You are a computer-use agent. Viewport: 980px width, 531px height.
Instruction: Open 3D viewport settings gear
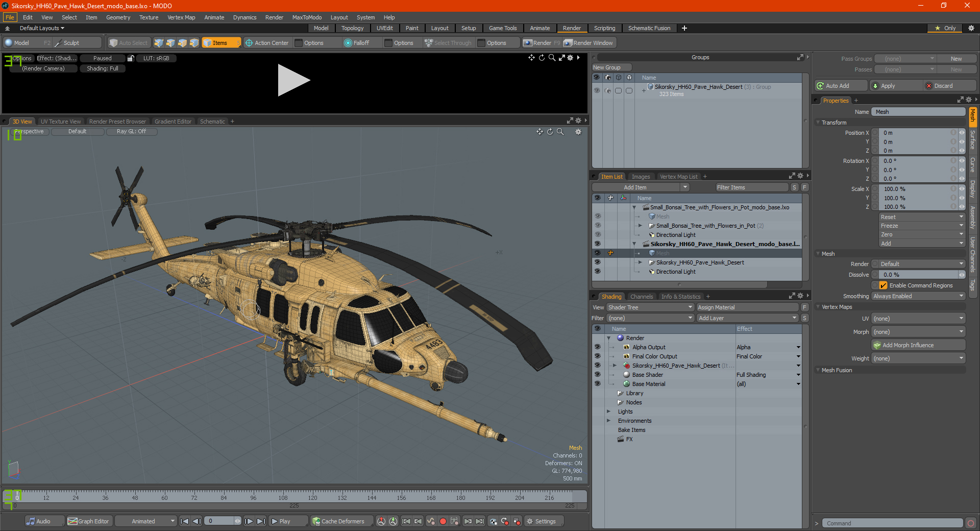pyautogui.click(x=578, y=132)
